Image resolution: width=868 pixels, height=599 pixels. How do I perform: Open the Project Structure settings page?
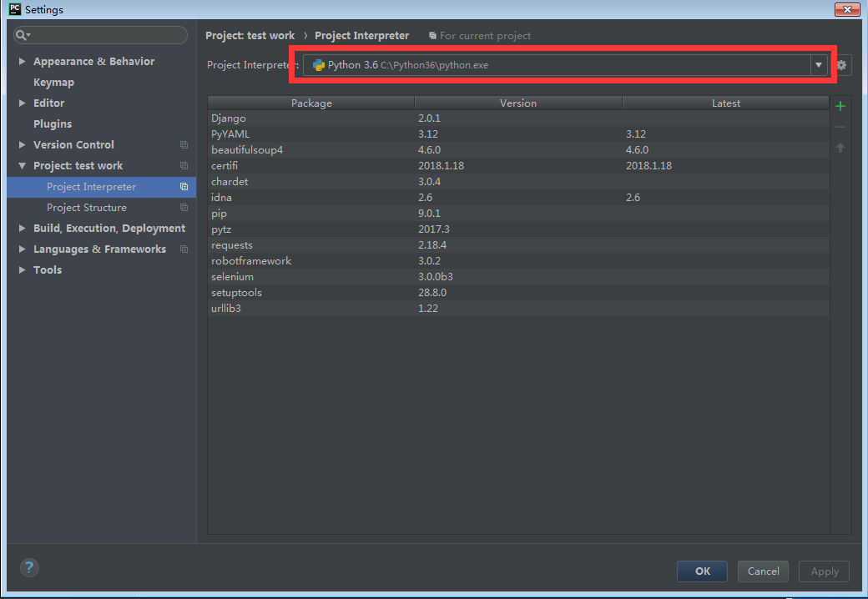click(87, 208)
